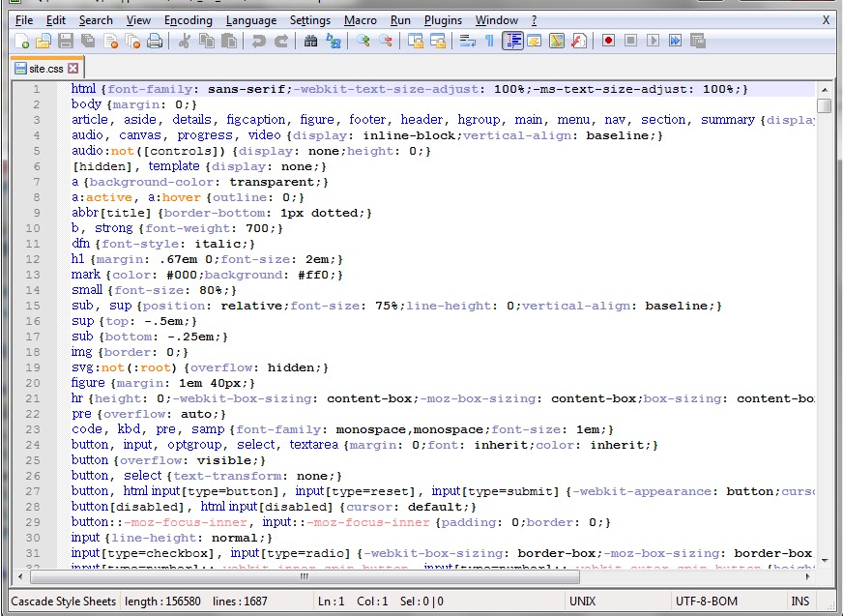843x616 pixels.
Task: Click 'figure' selector on line 20
Action: coord(88,383)
